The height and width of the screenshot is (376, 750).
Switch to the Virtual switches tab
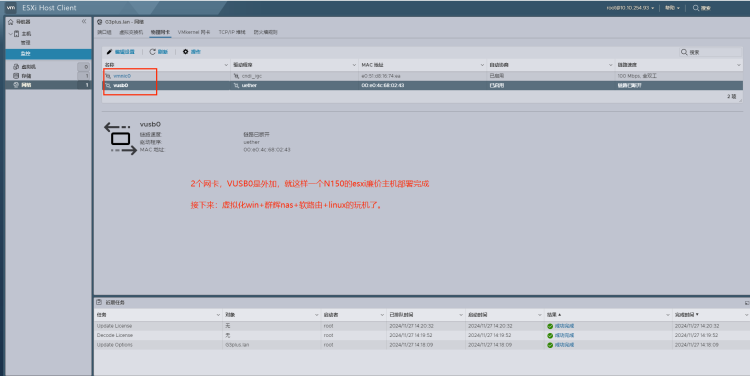coord(131,32)
